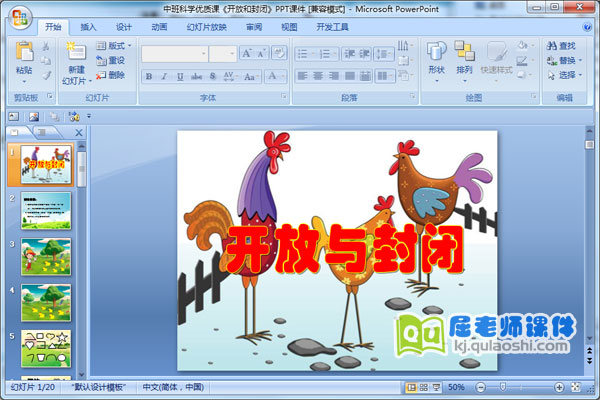
Task: Open the font name combo box
Action: coord(174,54)
